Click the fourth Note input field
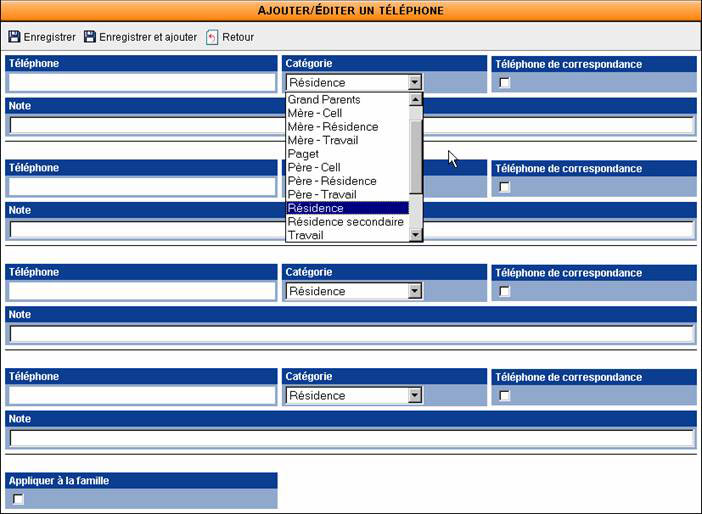The width and height of the screenshot is (702, 514). (352, 439)
